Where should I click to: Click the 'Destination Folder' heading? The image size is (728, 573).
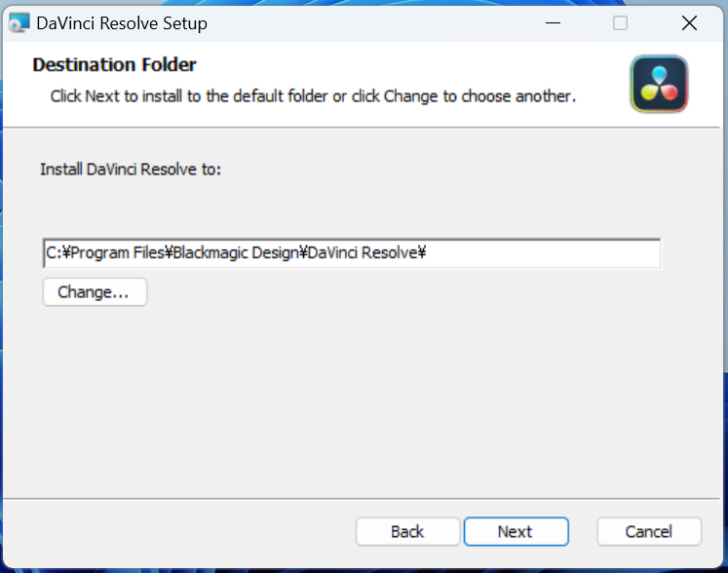[x=114, y=65]
